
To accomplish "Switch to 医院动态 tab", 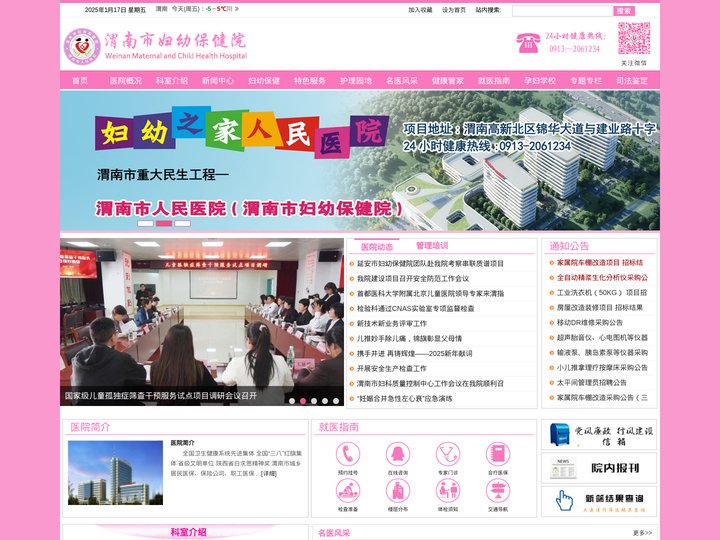I will [x=377, y=247].
